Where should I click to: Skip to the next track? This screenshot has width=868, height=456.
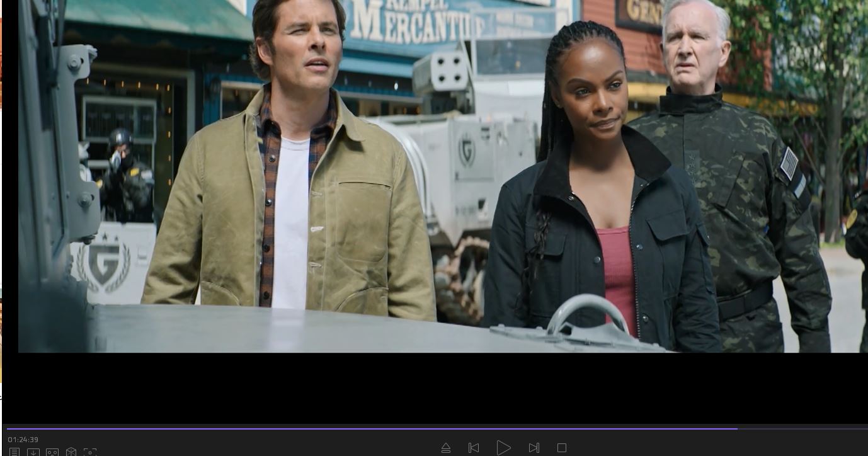coord(534,448)
